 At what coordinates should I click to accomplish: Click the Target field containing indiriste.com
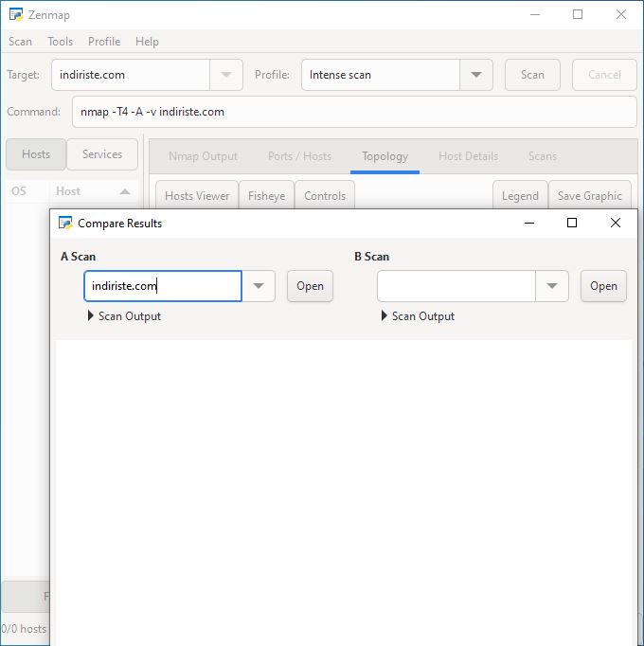pyautogui.click(x=131, y=75)
